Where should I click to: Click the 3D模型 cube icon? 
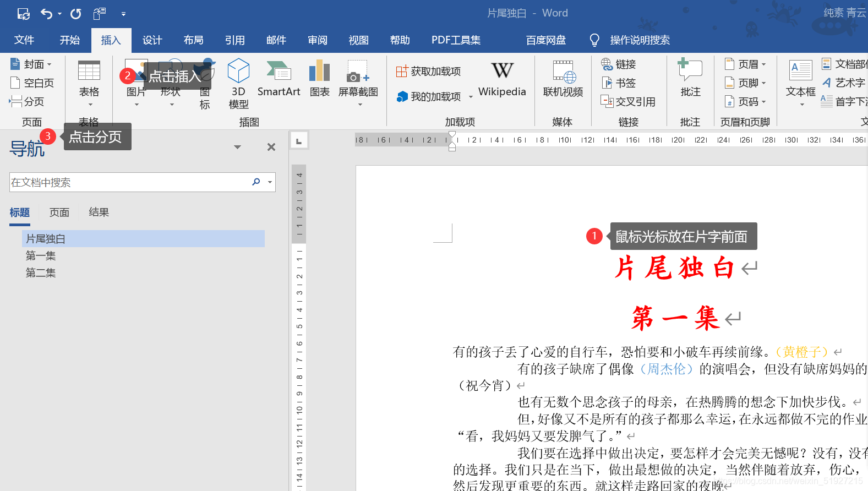(x=238, y=70)
